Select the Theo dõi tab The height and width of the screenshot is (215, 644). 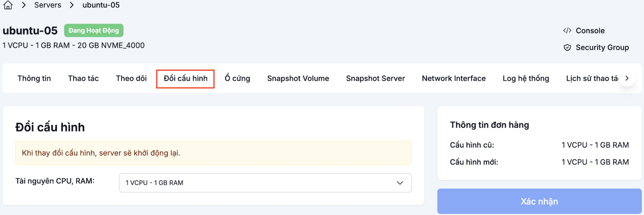click(131, 78)
